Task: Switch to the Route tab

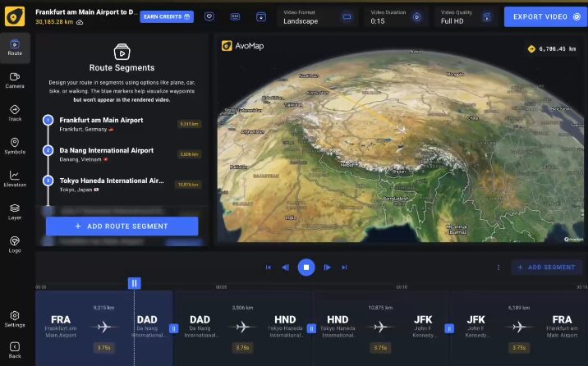Action: pyautogui.click(x=15, y=47)
